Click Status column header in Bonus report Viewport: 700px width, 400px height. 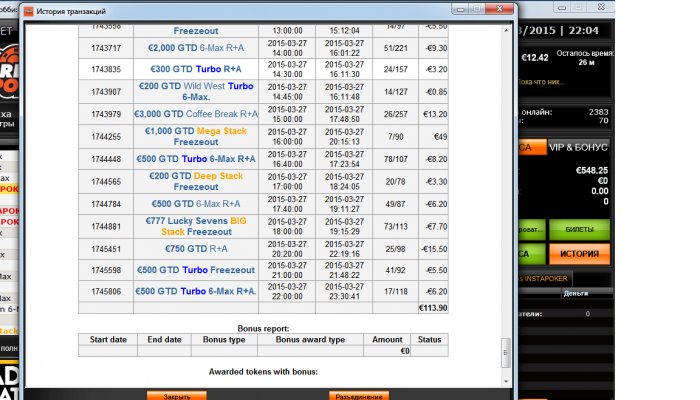(x=429, y=339)
